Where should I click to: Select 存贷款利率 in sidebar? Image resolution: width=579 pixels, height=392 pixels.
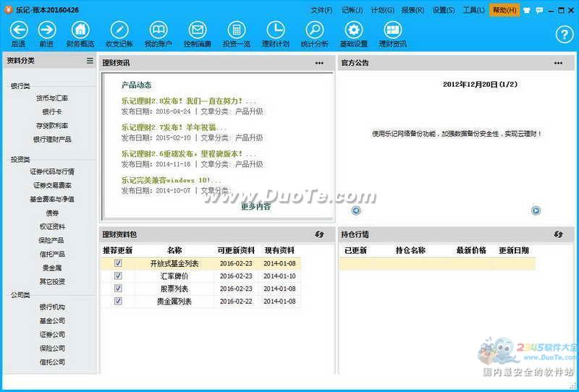(x=52, y=126)
